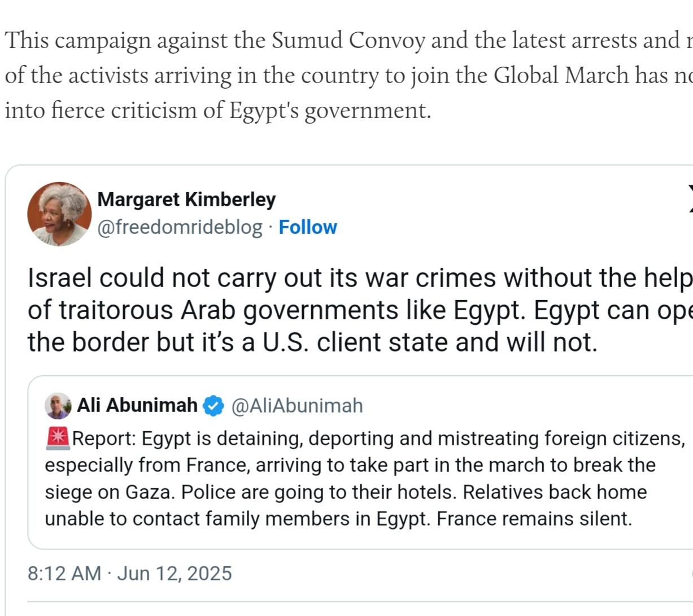Click the 'fierce criticism of Egypt's government' line

coord(217,110)
